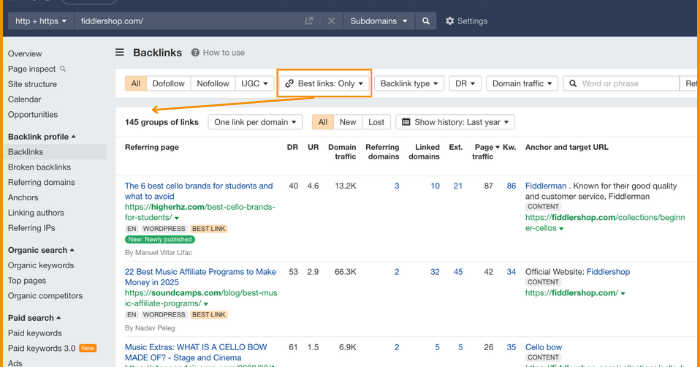Open The 6 best cello brands link
This screenshot has width=700, height=367.
pos(199,191)
